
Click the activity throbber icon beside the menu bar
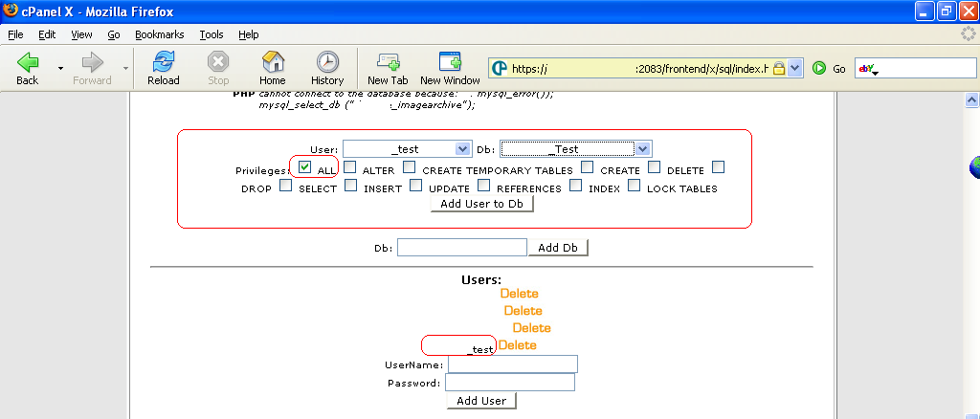(x=969, y=34)
